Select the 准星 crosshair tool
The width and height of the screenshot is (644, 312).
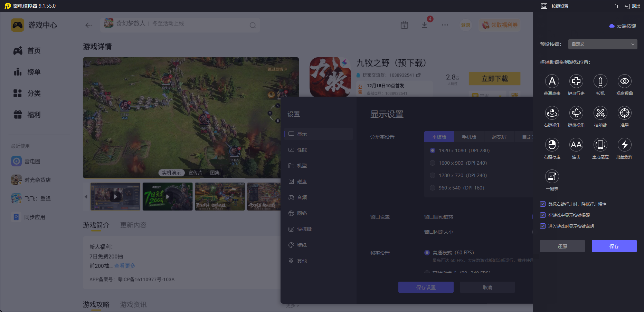(625, 117)
